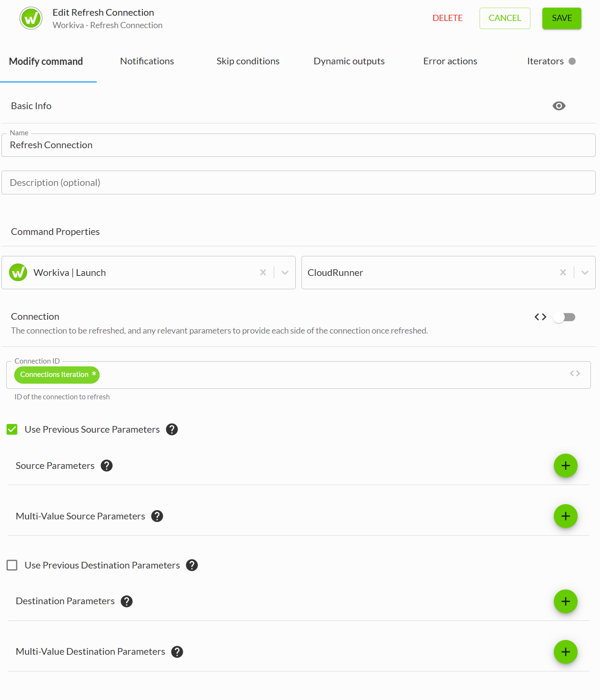The height and width of the screenshot is (700, 600).
Task: Uncheck Use Previous Source Parameters
Action: [12, 429]
